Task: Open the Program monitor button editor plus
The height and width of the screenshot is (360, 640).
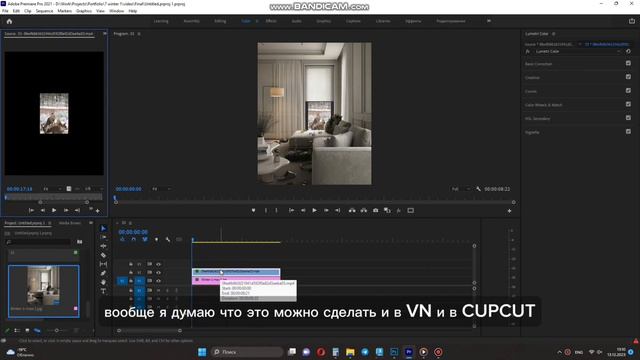Action: [x=509, y=211]
